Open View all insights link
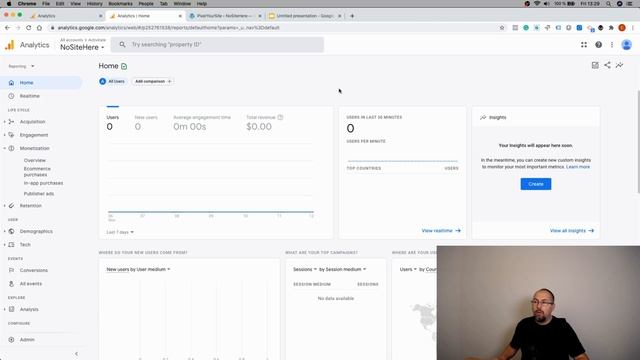 pos(571,231)
